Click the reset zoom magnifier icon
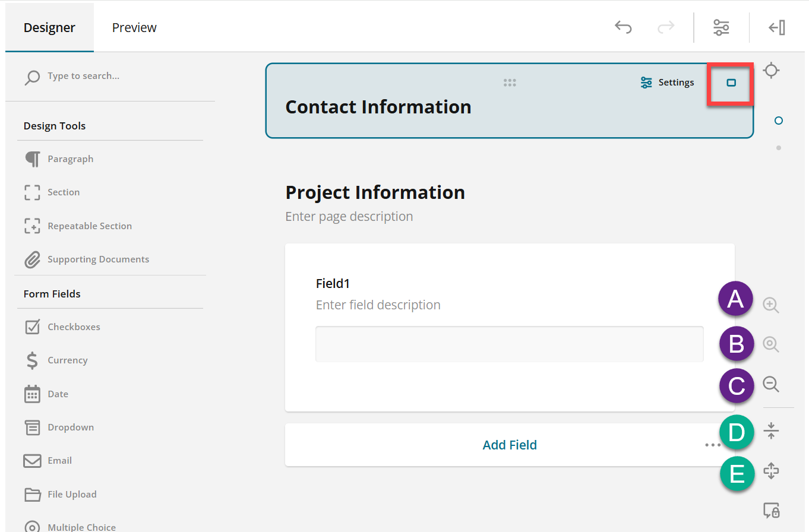This screenshot has height=532, width=809. 771,344
